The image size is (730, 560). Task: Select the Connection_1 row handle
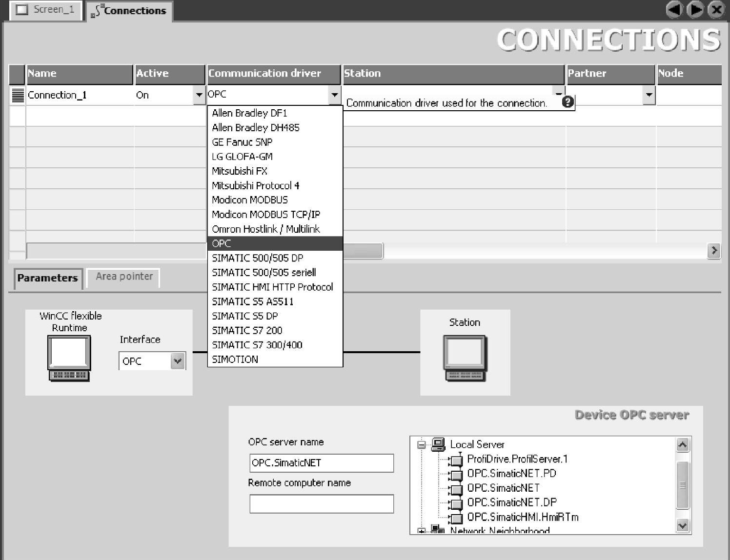click(x=18, y=95)
